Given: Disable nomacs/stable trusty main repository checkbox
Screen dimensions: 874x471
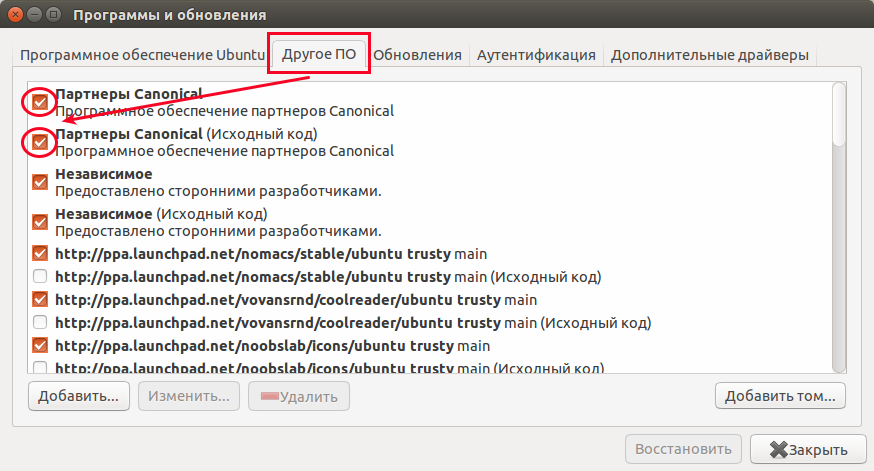Looking at the screenshot, I should click(x=40, y=254).
